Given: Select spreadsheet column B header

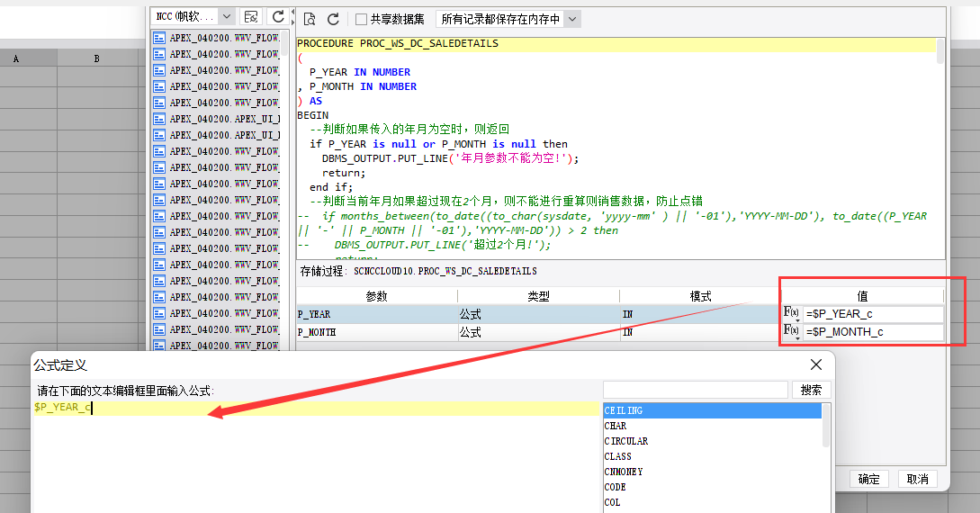Looking at the screenshot, I should (x=97, y=58).
